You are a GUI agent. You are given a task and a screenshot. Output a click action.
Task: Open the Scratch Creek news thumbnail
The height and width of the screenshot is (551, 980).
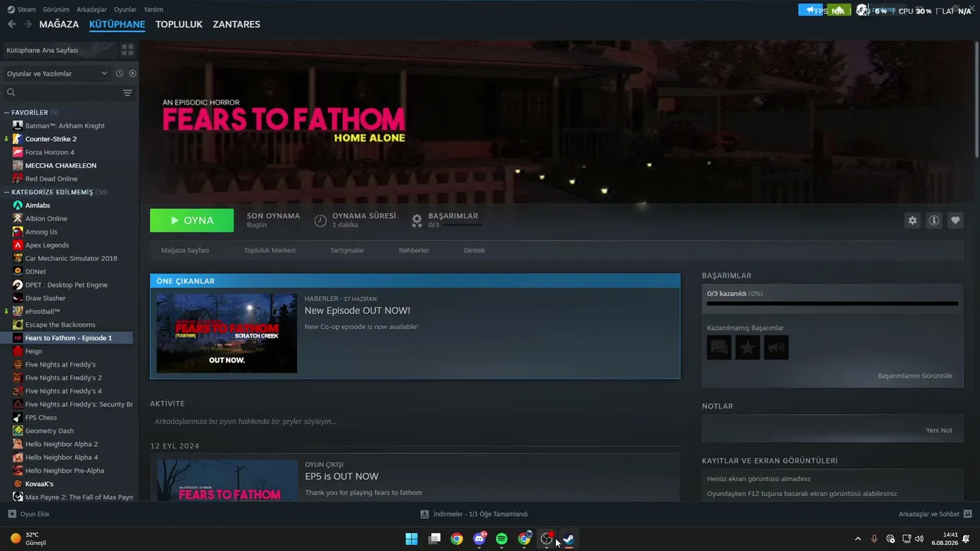pos(227,333)
